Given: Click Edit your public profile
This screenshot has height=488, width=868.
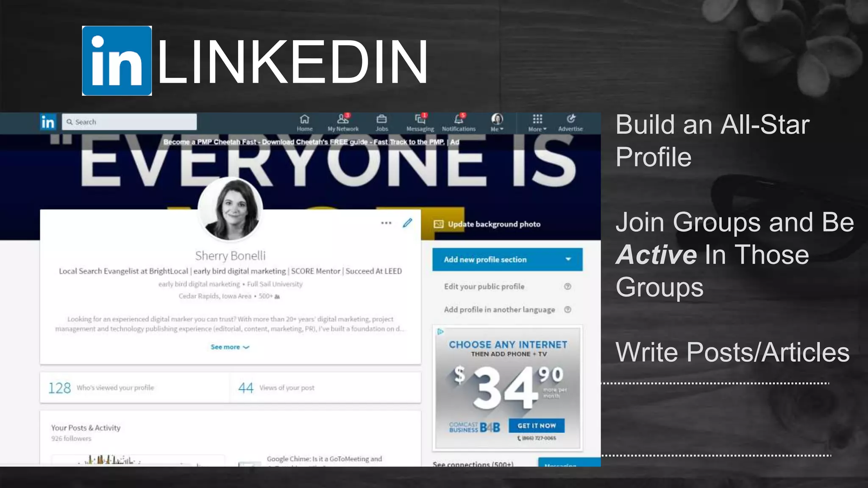Looking at the screenshot, I should click(x=484, y=286).
